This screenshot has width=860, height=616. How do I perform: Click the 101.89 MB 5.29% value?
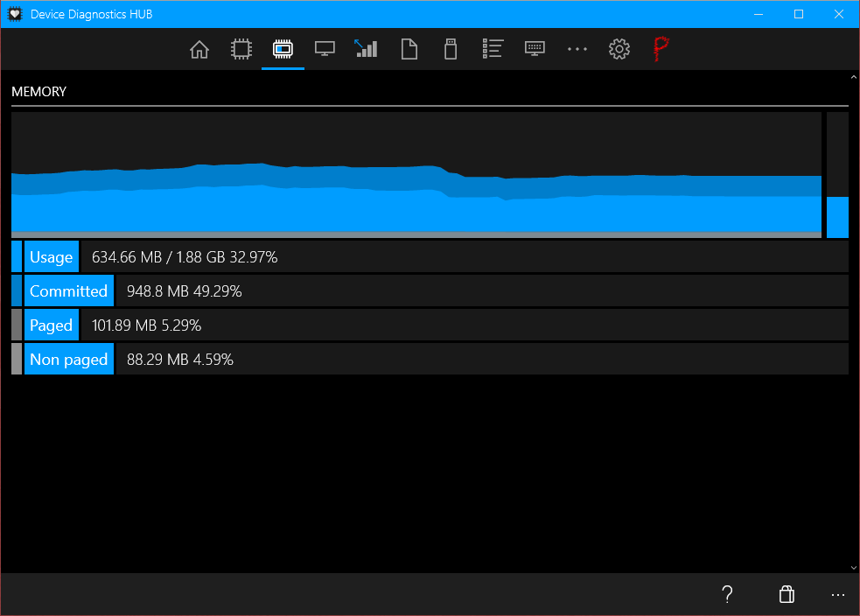pyautogui.click(x=146, y=325)
